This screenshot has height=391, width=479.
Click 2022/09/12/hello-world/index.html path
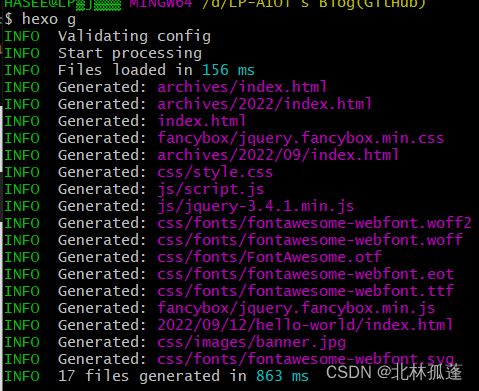(305, 325)
